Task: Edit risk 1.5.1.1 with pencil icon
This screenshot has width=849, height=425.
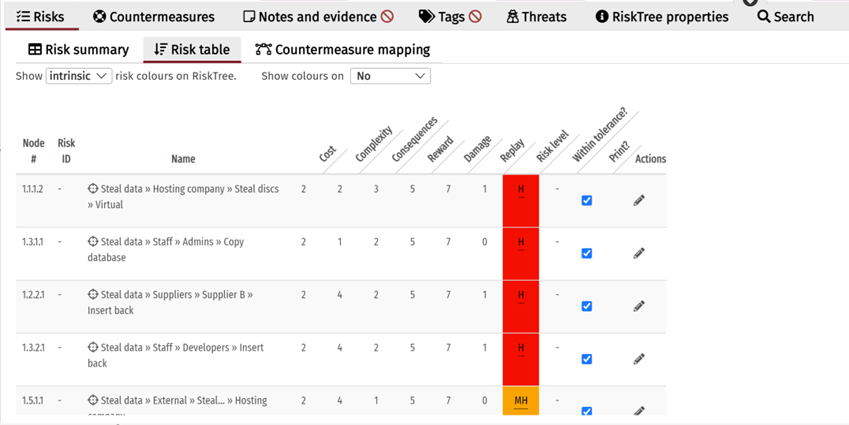Action: tap(639, 411)
